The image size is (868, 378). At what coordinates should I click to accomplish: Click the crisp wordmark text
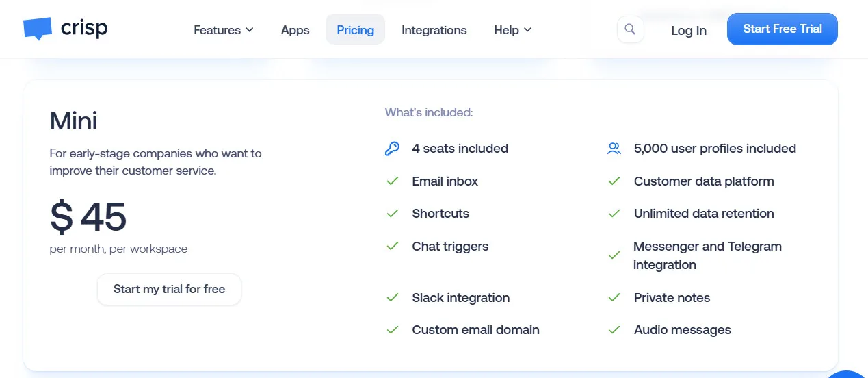[84, 28]
